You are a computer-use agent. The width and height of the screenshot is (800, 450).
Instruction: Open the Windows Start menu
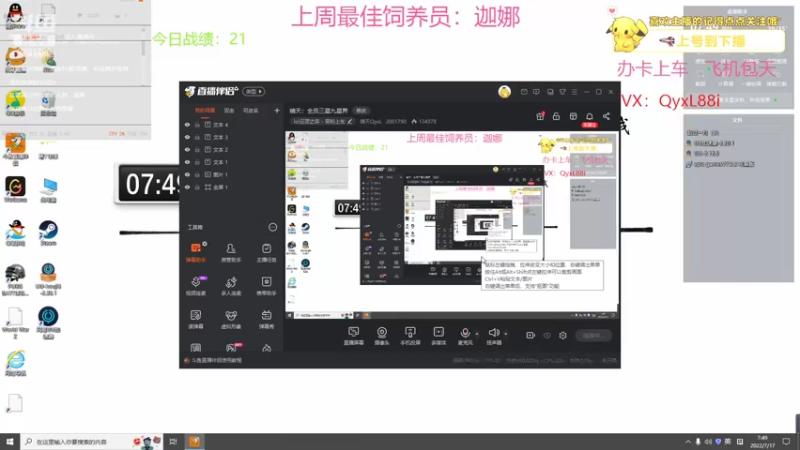[x=10, y=441]
